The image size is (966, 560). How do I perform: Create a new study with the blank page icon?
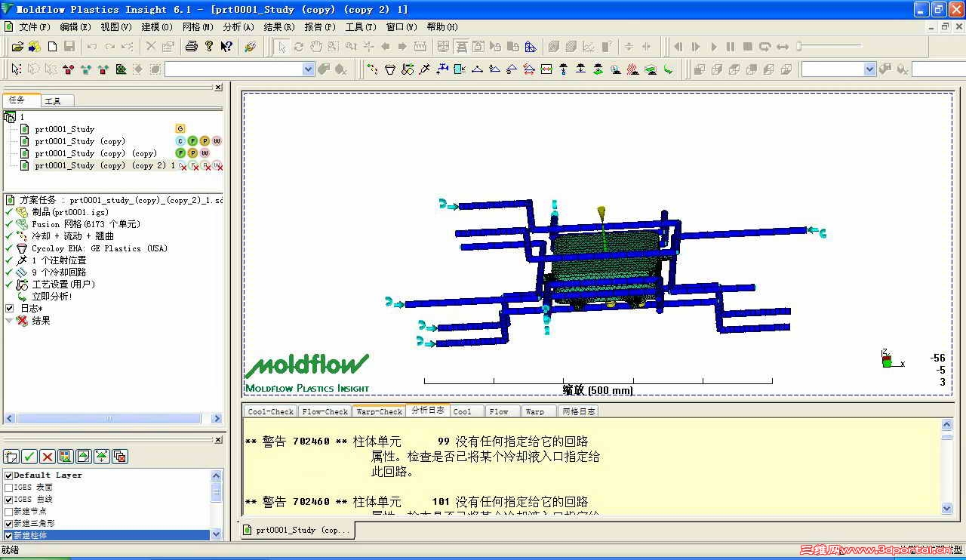pos(52,46)
